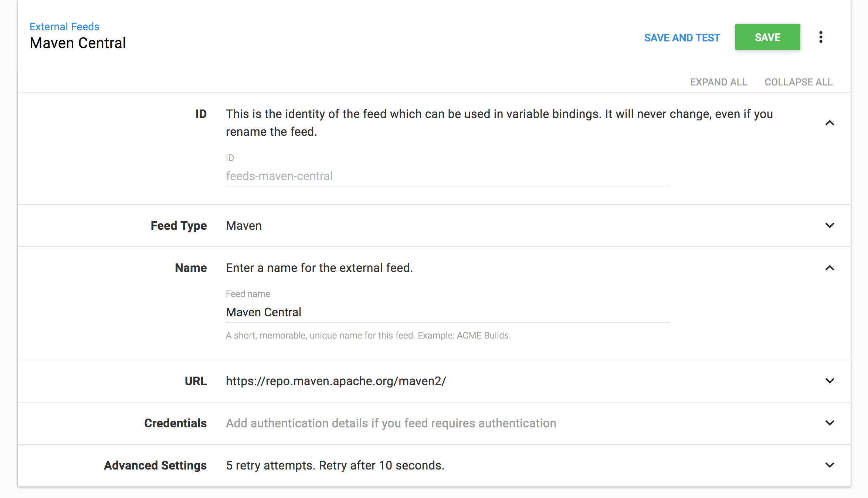The height and width of the screenshot is (498, 868).
Task: Click COLLAPSE ALL to close every section
Action: pos(799,82)
